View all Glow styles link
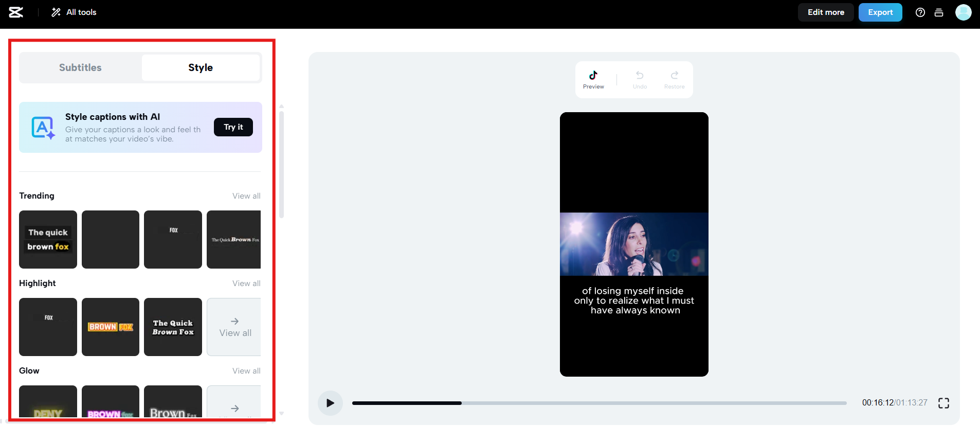This screenshot has height=442, width=980. click(246, 371)
